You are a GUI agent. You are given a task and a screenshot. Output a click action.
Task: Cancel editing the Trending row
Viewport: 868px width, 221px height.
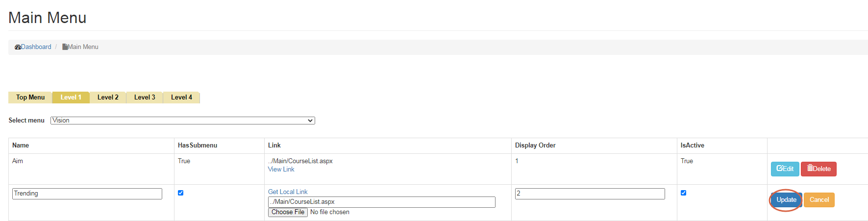819,200
